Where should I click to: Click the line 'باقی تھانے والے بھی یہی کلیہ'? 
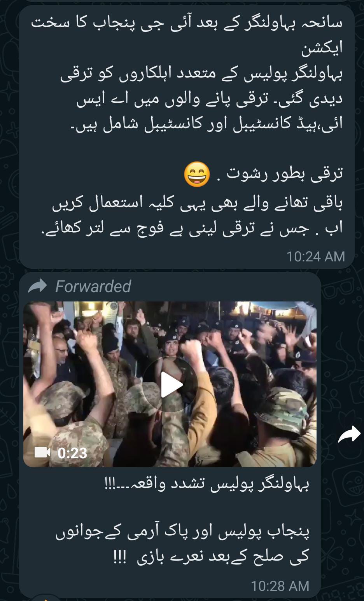pyautogui.click(x=198, y=203)
